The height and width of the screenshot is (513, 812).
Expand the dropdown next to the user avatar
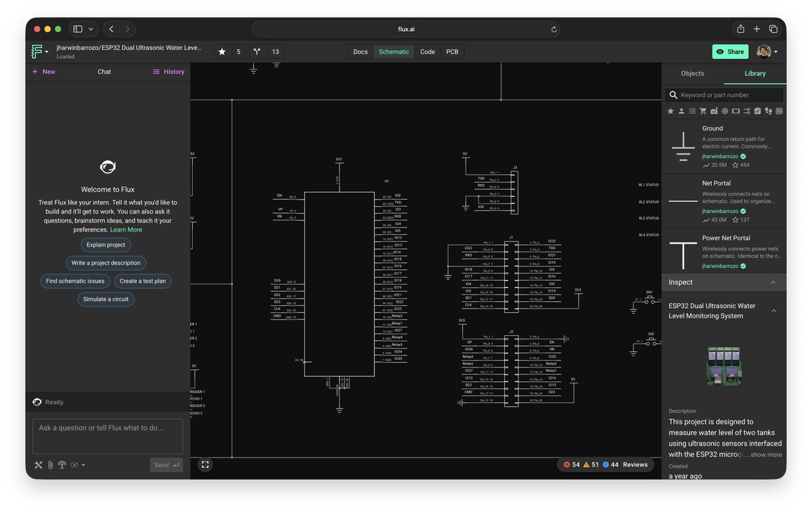[775, 51]
